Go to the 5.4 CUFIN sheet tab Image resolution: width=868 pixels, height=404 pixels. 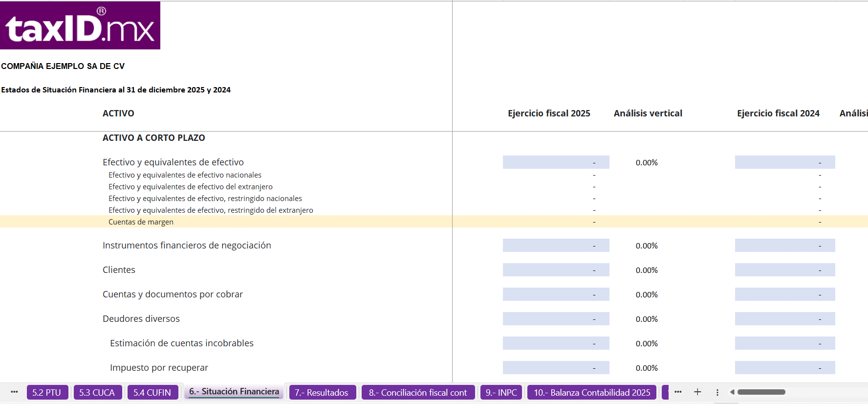(152, 392)
